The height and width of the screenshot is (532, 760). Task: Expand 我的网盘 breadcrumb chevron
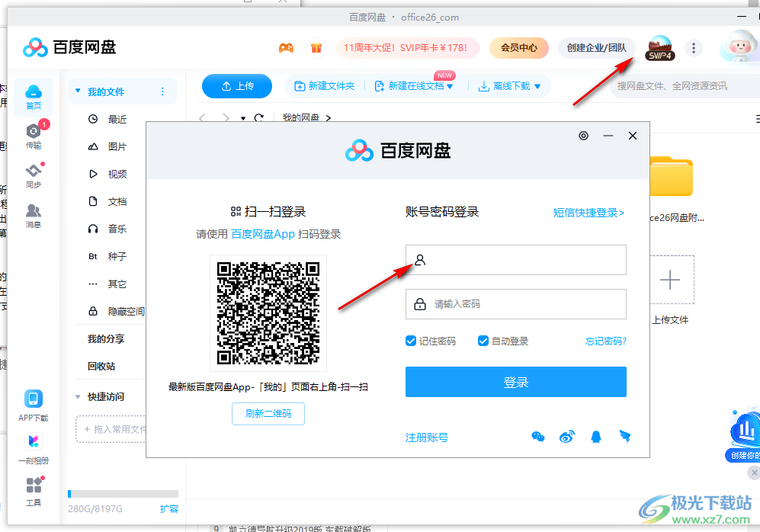[x=328, y=117]
